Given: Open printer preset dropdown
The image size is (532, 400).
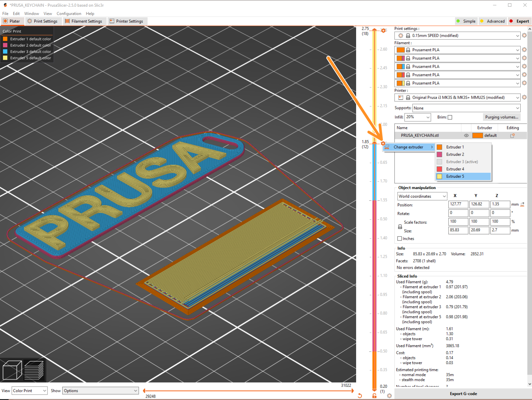Looking at the screenshot, I should point(458,97).
